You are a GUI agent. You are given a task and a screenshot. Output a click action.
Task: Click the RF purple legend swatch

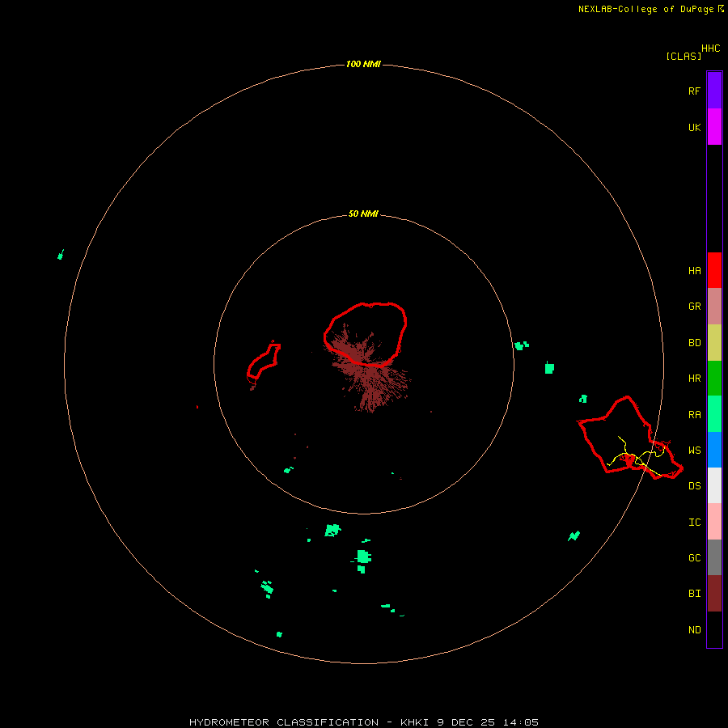coord(714,91)
